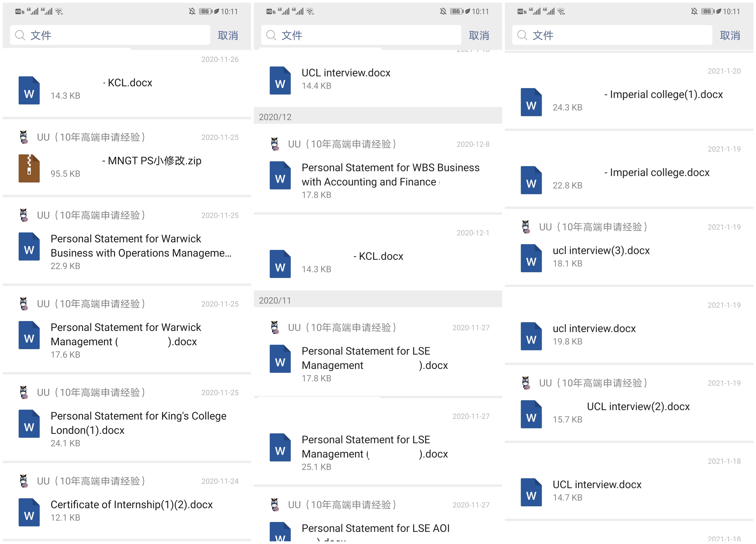Tap search magnifier icon in left screen
Screen dimensions: 756x544
(20, 35)
